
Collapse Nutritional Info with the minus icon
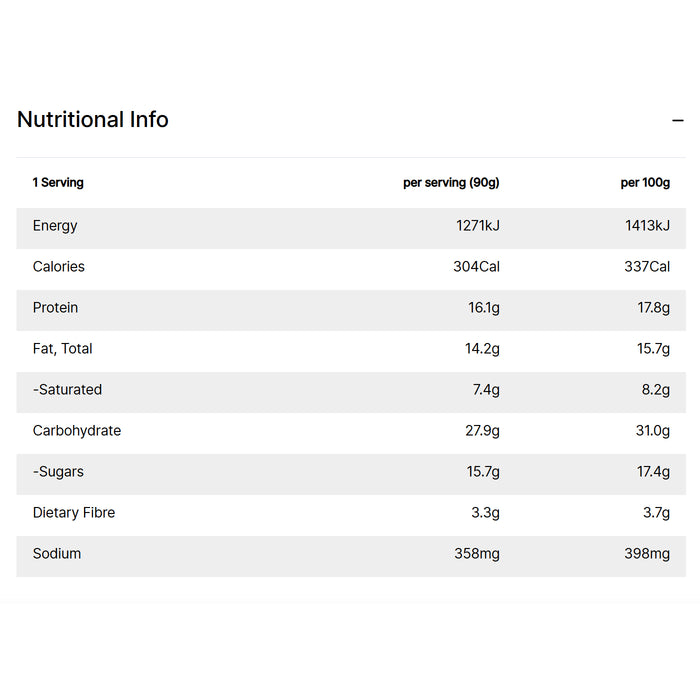point(678,121)
